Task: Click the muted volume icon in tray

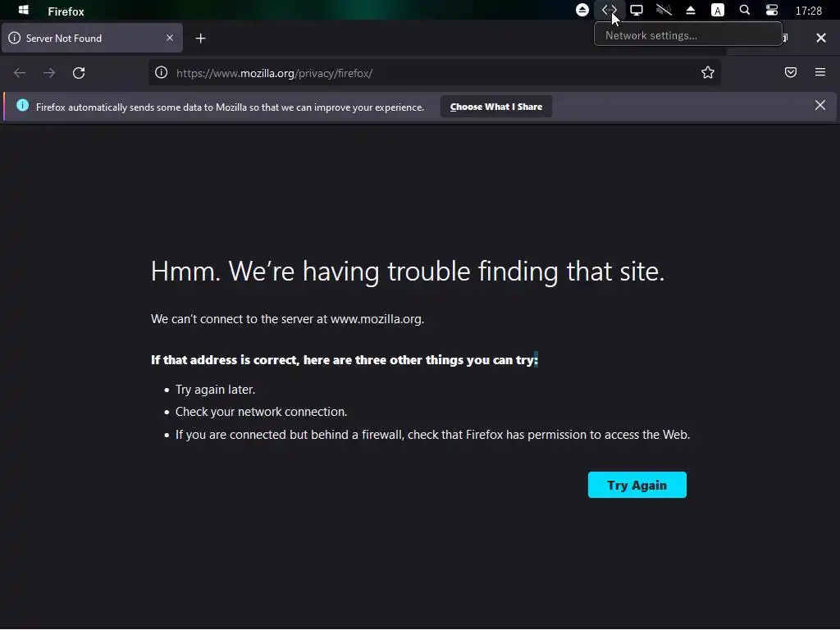Action: coord(664,10)
